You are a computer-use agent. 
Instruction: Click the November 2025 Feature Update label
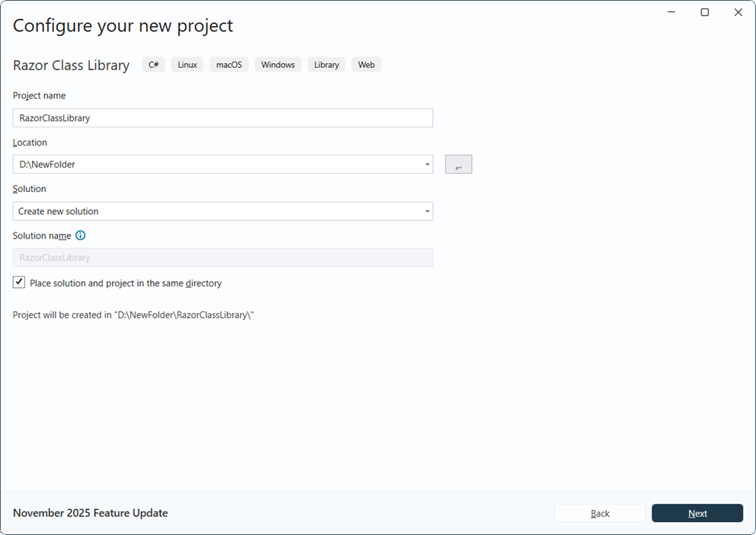pos(90,513)
